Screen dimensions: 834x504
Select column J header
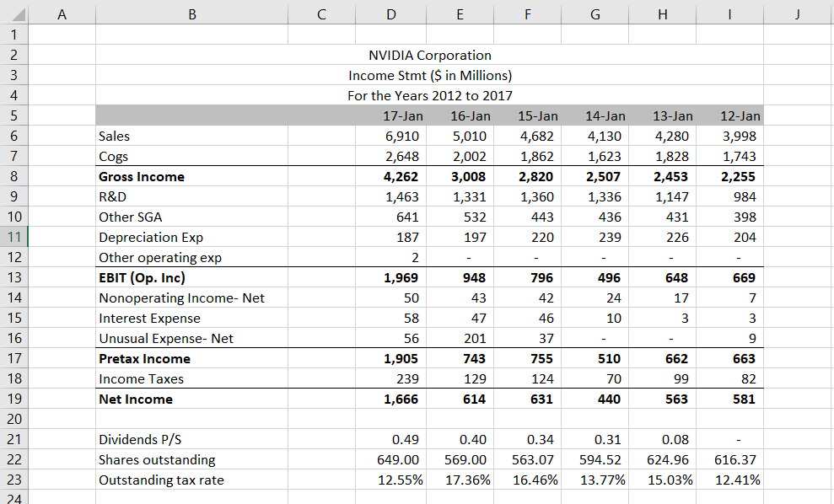(796, 14)
